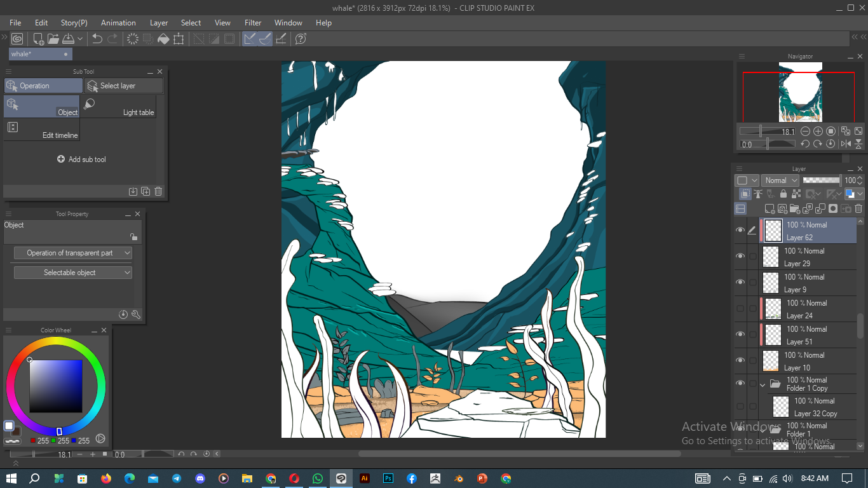Delete layer using the trash icon
Image resolution: width=868 pixels, height=488 pixels.
858,208
